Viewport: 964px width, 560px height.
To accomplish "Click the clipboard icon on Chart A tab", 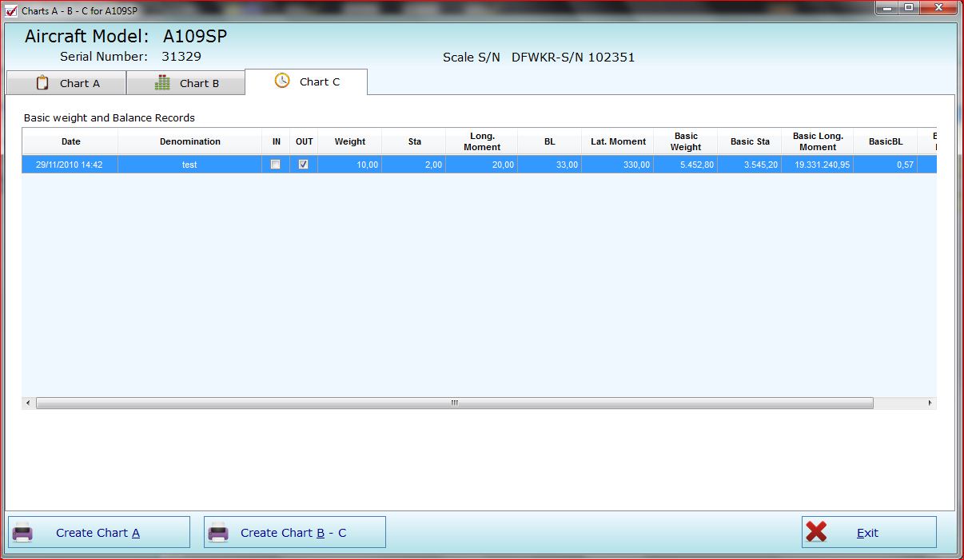I will click(43, 83).
